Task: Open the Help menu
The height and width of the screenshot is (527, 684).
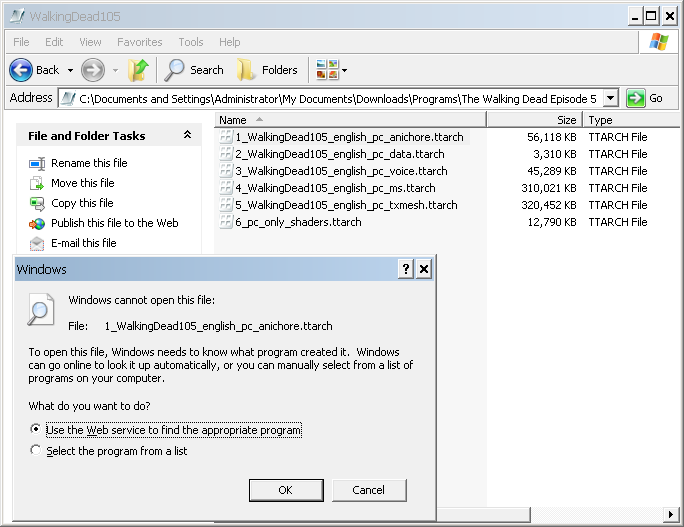Action: 229,42
